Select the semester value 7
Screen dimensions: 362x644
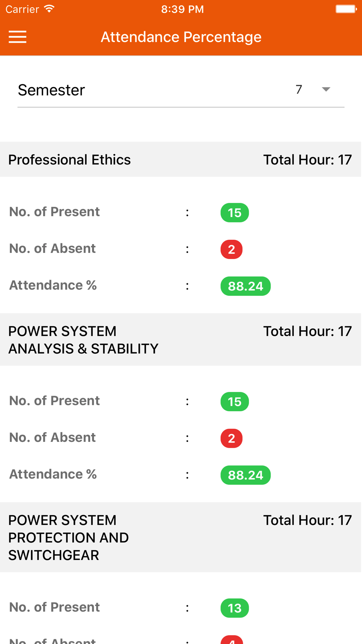(299, 89)
